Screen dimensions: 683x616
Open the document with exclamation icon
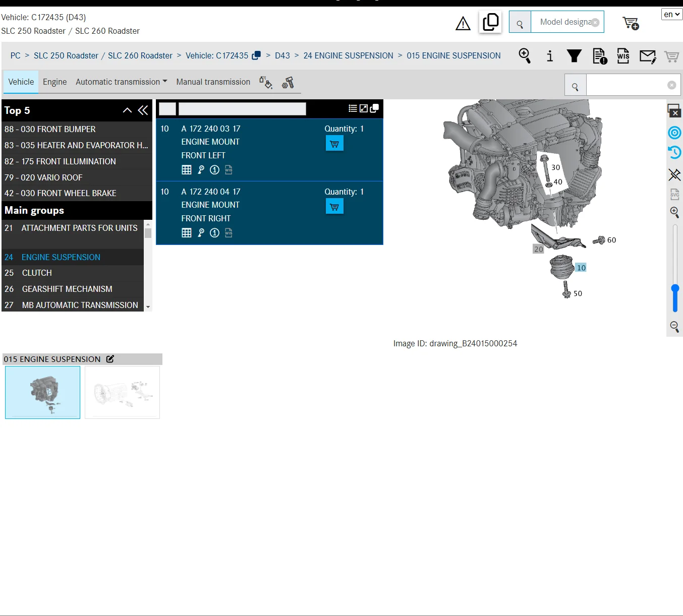(x=600, y=56)
